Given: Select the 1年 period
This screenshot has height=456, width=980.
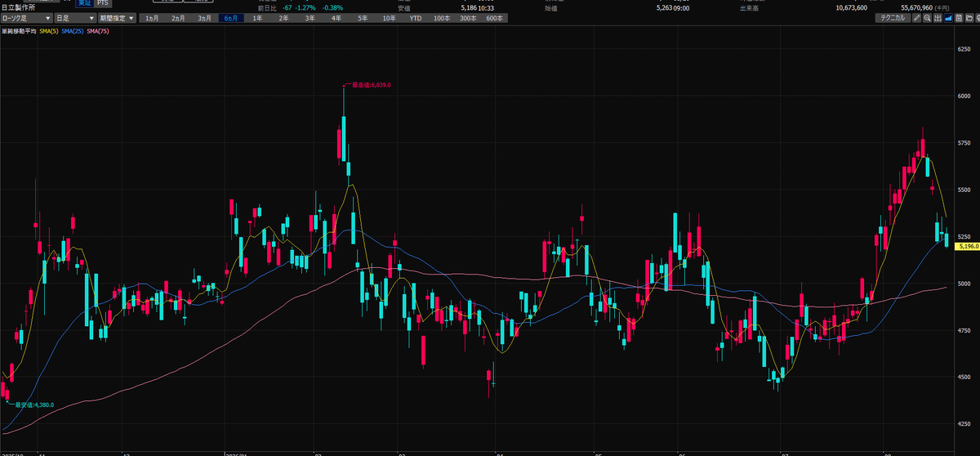Looking at the screenshot, I should 257,18.
